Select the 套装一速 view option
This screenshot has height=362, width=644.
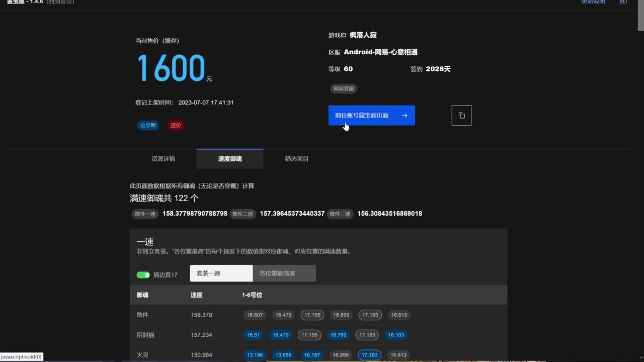(x=221, y=274)
